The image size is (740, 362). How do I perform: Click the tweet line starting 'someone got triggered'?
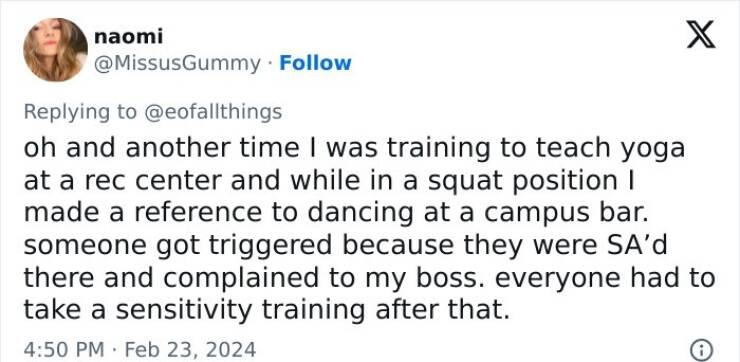[x=345, y=245]
